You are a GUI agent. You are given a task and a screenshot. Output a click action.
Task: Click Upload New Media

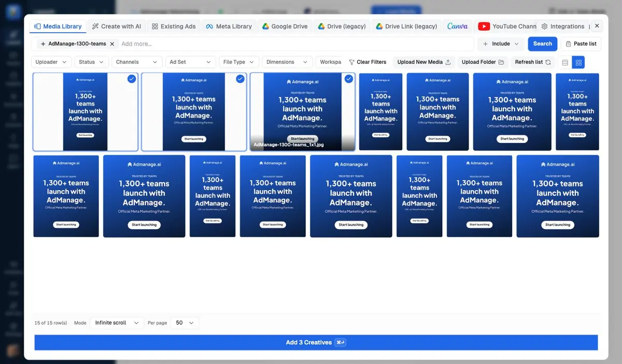(x=424, y=62)
